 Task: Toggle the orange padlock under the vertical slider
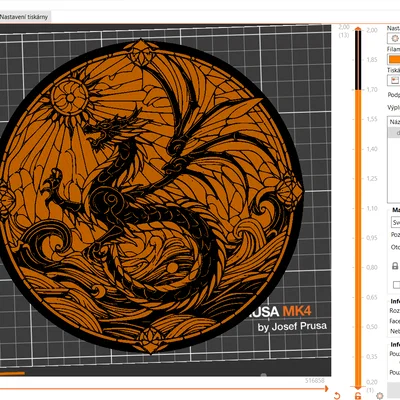coord(358,396)
